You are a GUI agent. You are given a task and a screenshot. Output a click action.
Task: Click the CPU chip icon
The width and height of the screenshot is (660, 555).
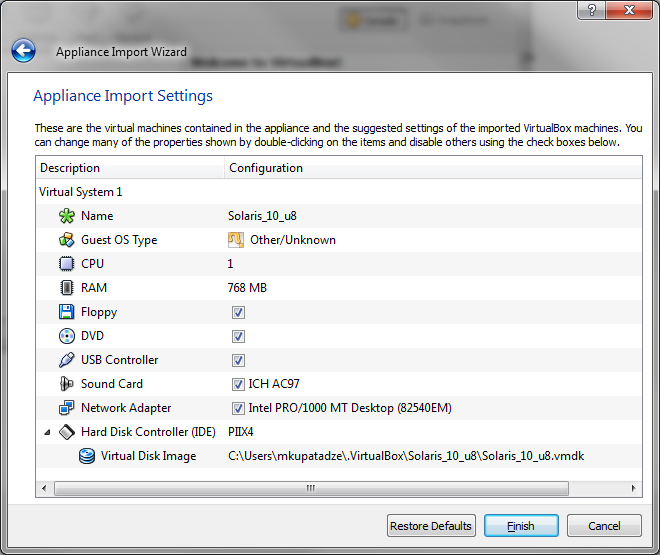[x=67, y=264]
